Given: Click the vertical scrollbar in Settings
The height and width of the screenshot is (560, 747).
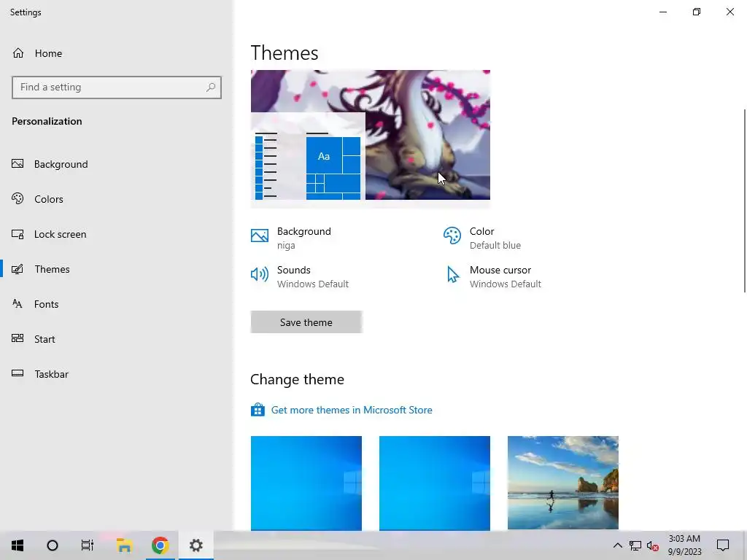Looking at the screenshot, I should (x=745, y=201).
